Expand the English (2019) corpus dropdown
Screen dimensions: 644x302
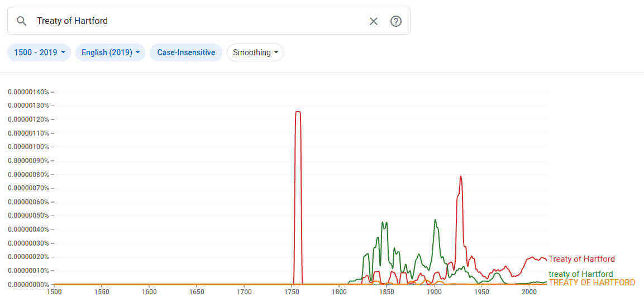[x=110, y=52]
